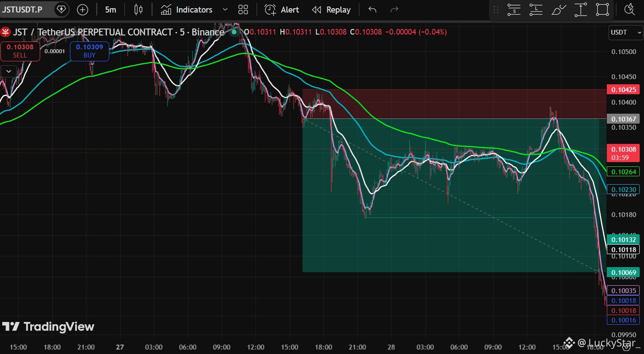The width and height of the screenshot is (644, 354).
Task: Click the 0.10308 SELL button
Action: [20, 51]
